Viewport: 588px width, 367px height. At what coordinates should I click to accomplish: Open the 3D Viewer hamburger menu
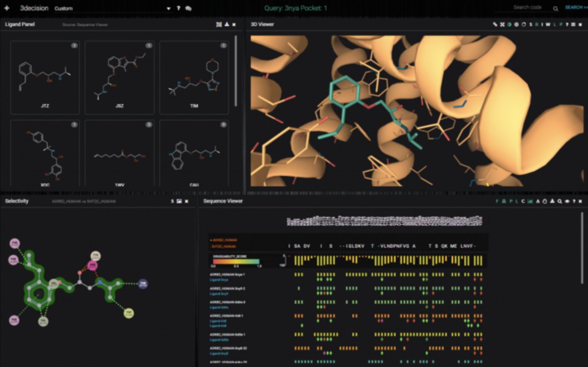point(573,25)
